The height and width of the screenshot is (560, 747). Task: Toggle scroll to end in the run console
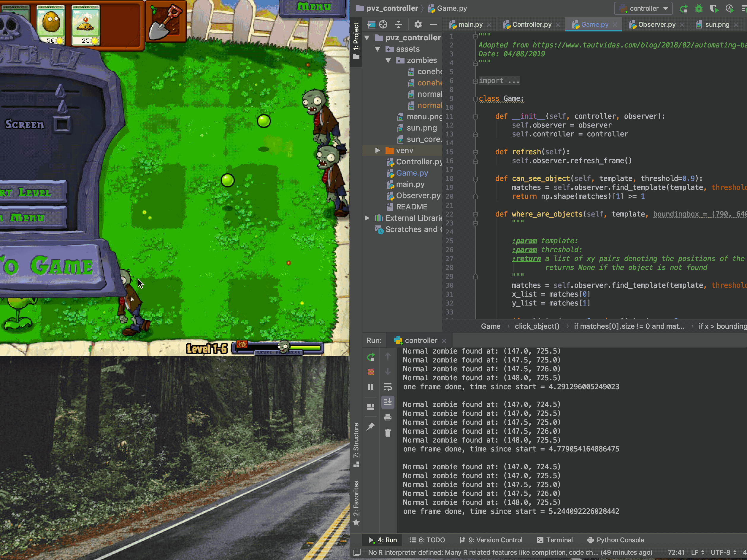[x=388, y=402]
